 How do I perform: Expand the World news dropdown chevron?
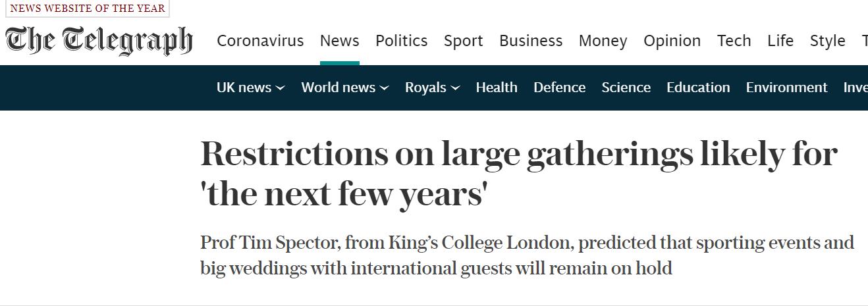tap(385, 88)
